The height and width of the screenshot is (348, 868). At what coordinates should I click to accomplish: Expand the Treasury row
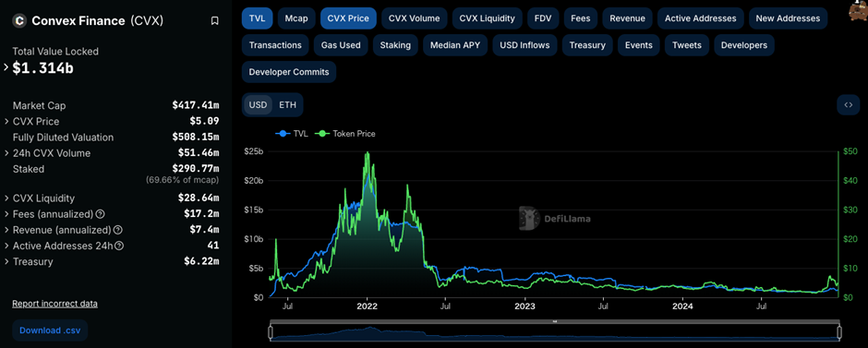click(x=6, y=261)
